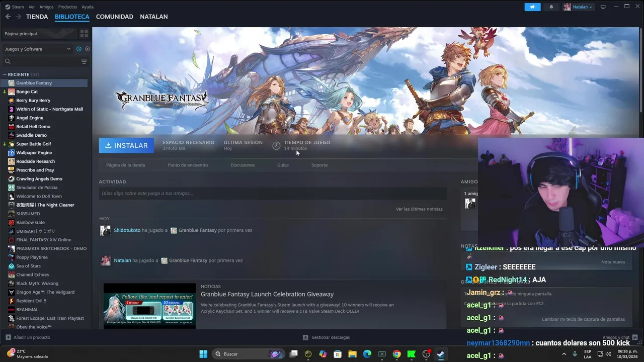This screenshot has width=644, height=362.
Task: Open Shidotukoto's profile link
Action: coord(127,230)
